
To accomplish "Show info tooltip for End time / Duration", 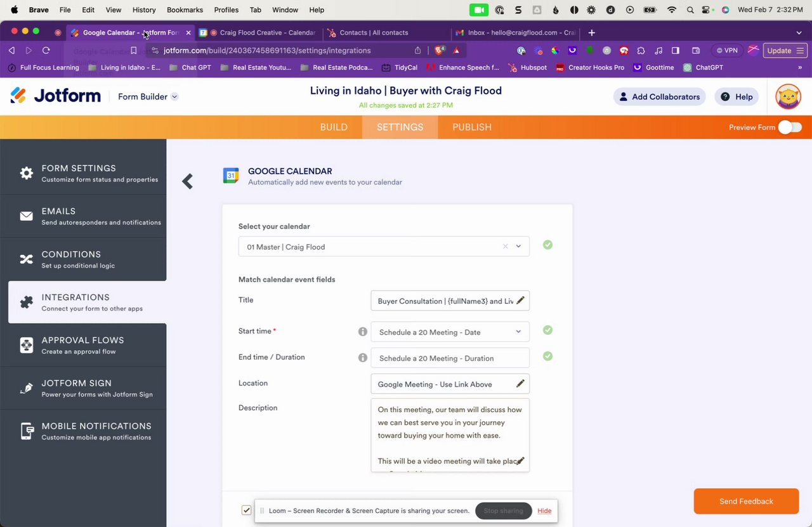I will tap(363, 358).
